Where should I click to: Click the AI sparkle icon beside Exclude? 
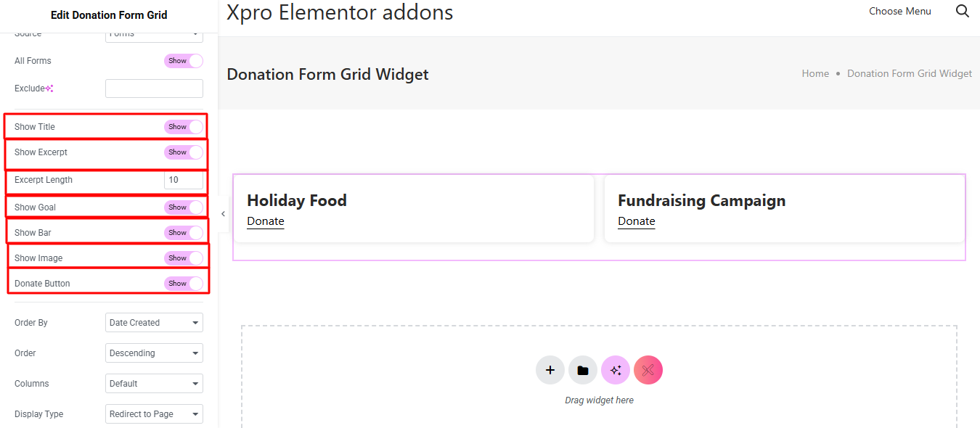tap(49, 89)
